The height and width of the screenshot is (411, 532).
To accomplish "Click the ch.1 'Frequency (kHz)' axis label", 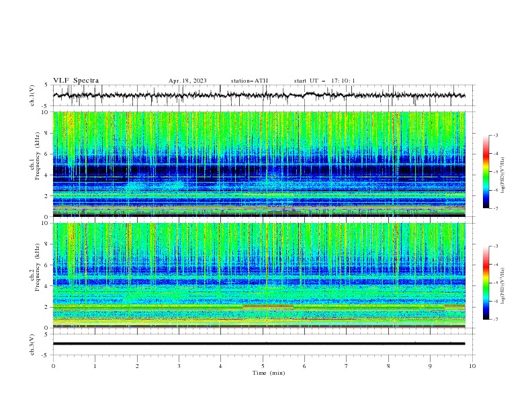I will click(x=38, y=156).
